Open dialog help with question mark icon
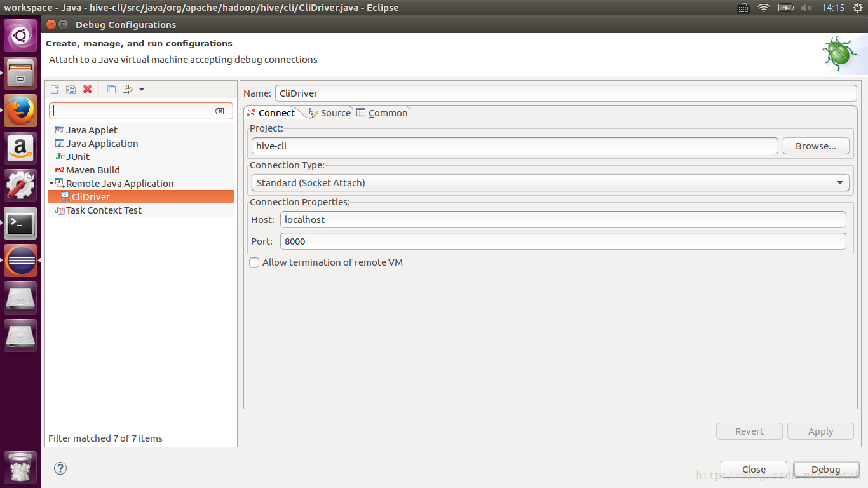Viewport: 868px width, 488px height. point(60,468)
